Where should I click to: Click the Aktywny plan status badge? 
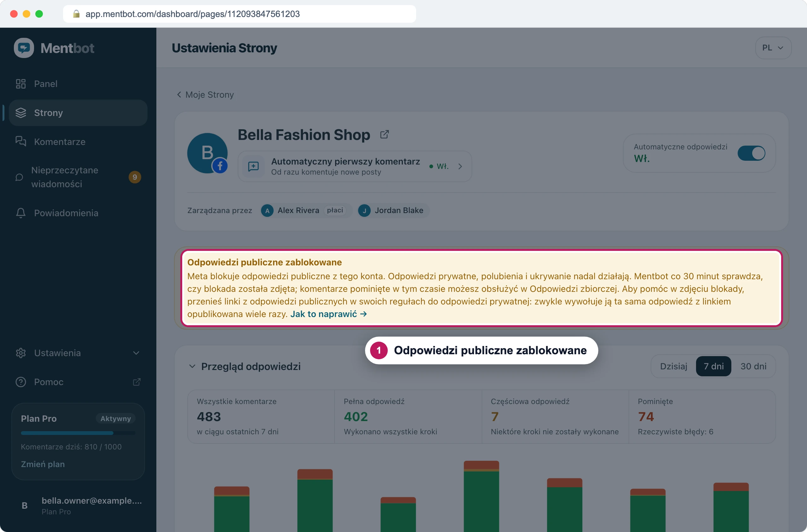tap(115, 418)
